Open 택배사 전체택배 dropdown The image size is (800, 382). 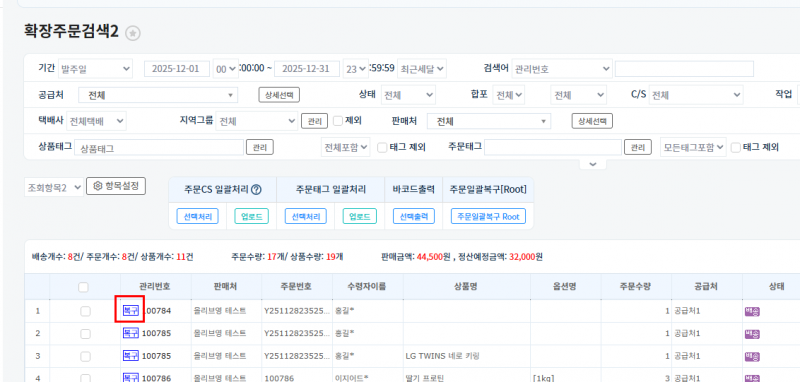pyautogui.click(x=96, y=121)
